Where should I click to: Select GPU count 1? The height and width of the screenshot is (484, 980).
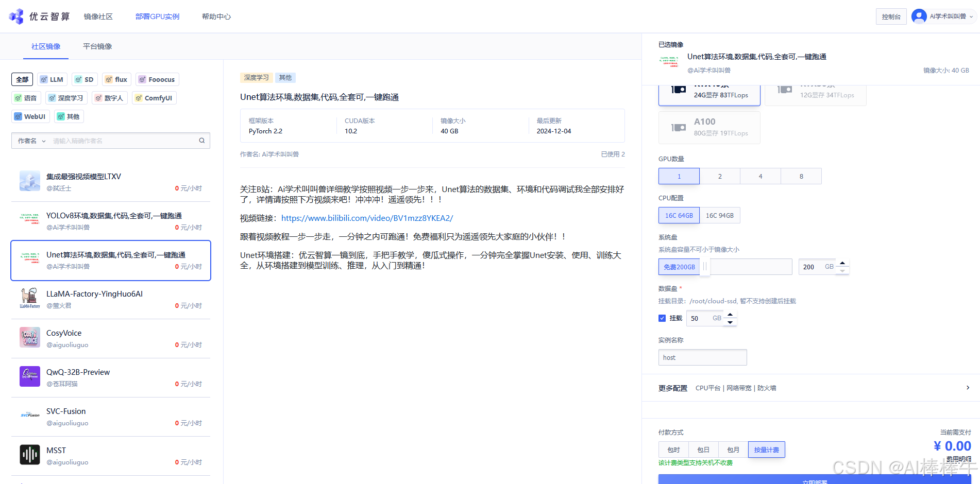[x=679, y=176]
